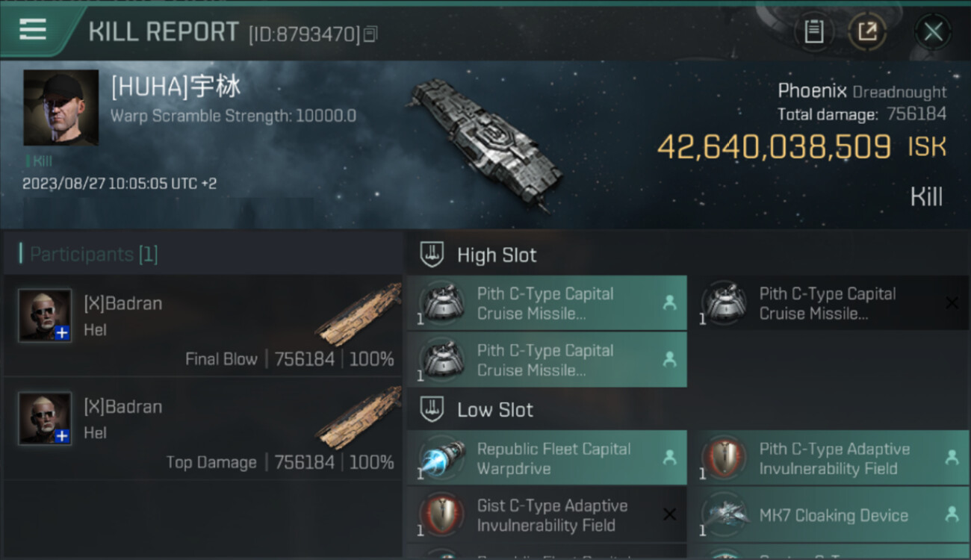
Task: Click the Low Slot section header
Action: pos(495,410)
